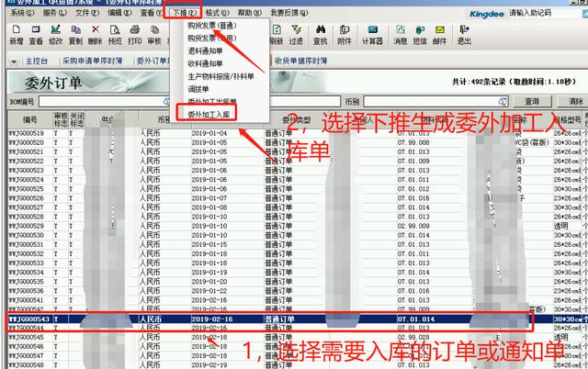The image size is (588, 369).
Task: Click the 编号 column header
Action: click(30, 120)
